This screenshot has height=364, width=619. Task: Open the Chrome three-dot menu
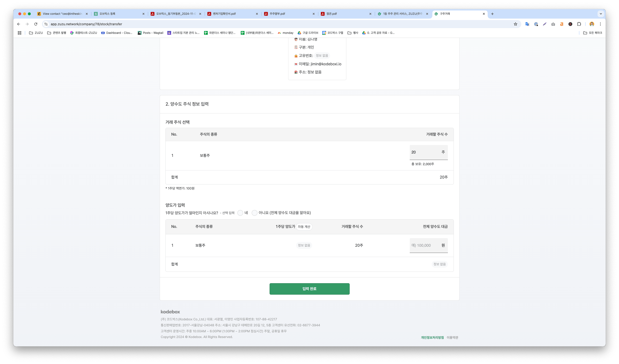tap(600, 24)
